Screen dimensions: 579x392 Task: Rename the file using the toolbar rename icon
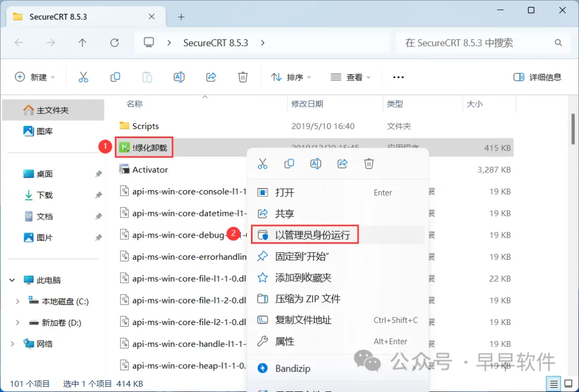179,77
